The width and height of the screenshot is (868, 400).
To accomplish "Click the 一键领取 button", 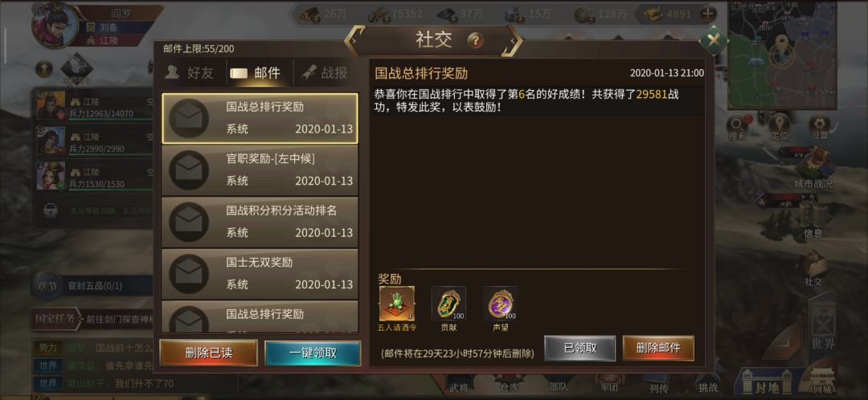I will point(313,353).
